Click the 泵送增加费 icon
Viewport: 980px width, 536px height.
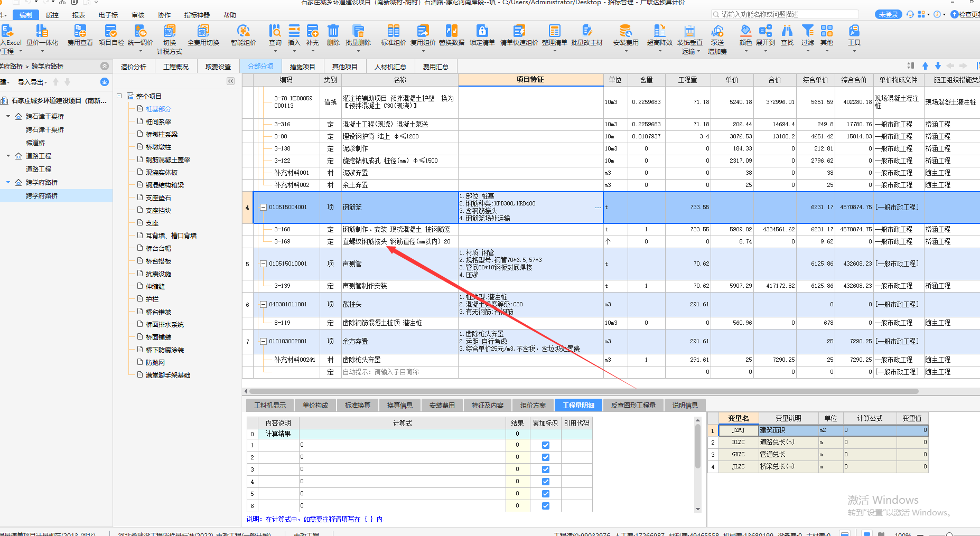(x=717, y=39)
